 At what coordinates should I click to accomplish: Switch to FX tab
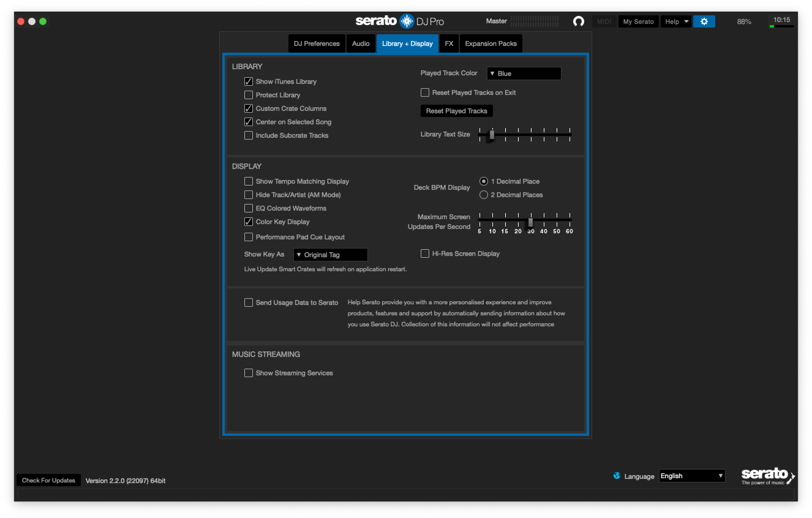[x=449, y=43]
